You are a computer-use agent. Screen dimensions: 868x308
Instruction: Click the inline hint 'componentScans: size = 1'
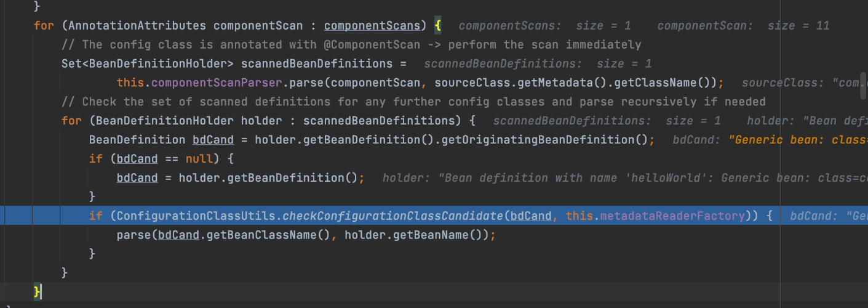[x=544, y=25]
